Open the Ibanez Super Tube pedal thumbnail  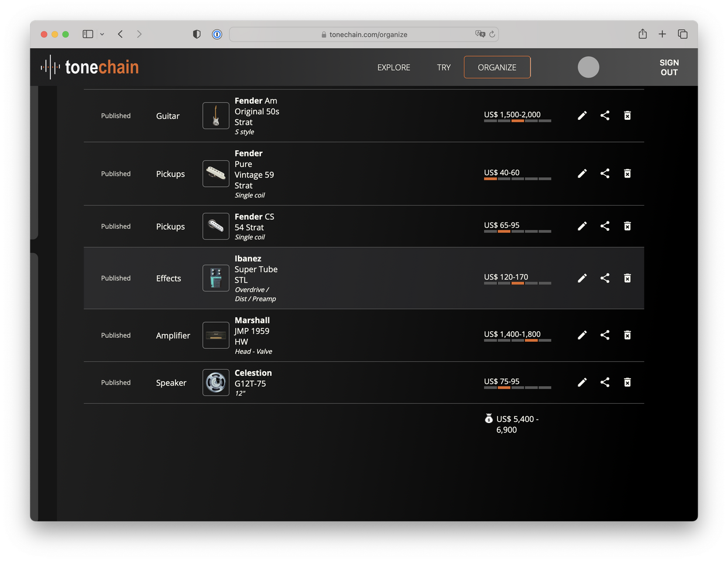(216, 278)
